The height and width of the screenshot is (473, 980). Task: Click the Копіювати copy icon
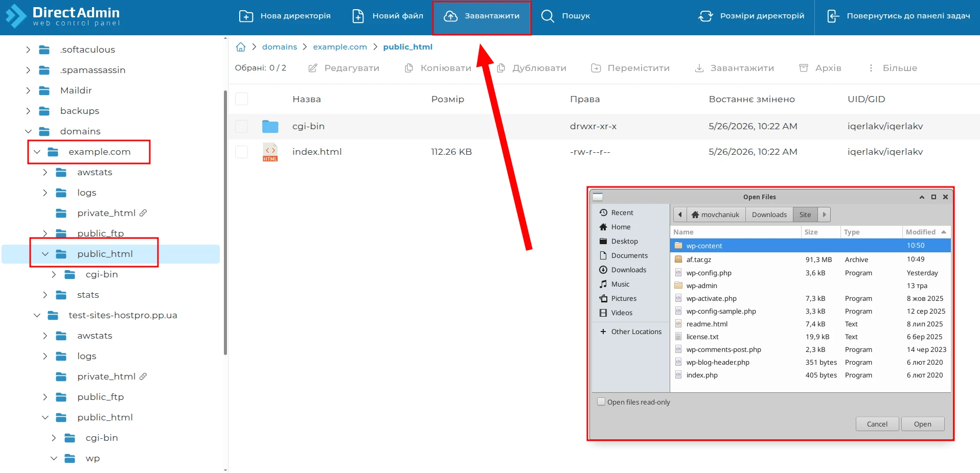(409, 68)
